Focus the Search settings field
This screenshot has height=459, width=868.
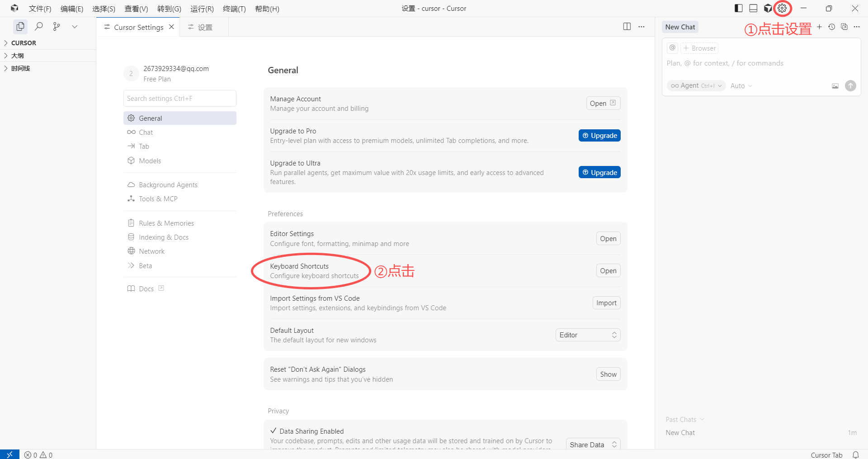tap(179, 98)
